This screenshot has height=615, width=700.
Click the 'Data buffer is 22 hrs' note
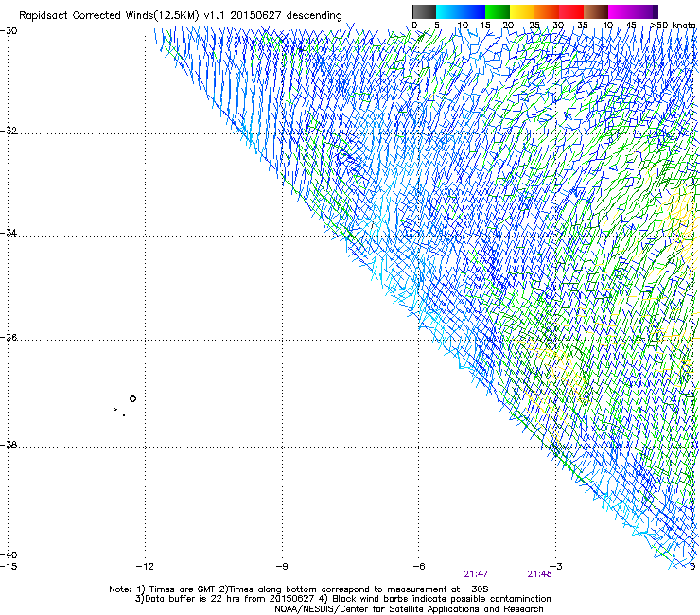click(x=342, y=599)
